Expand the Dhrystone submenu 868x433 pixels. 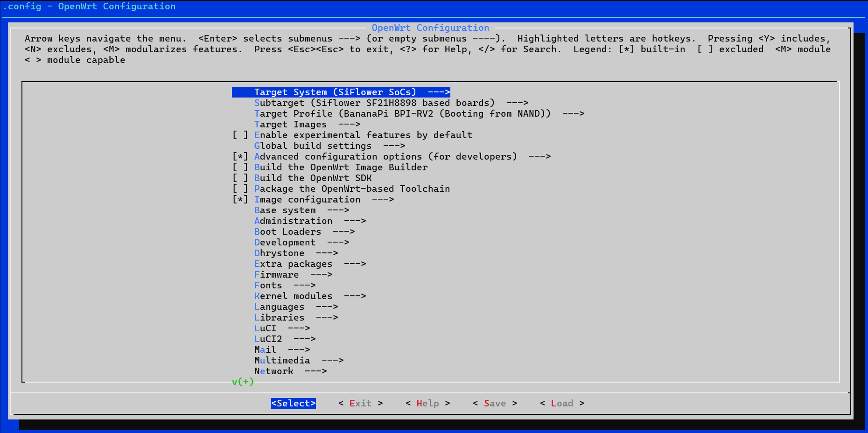(296, 253)
